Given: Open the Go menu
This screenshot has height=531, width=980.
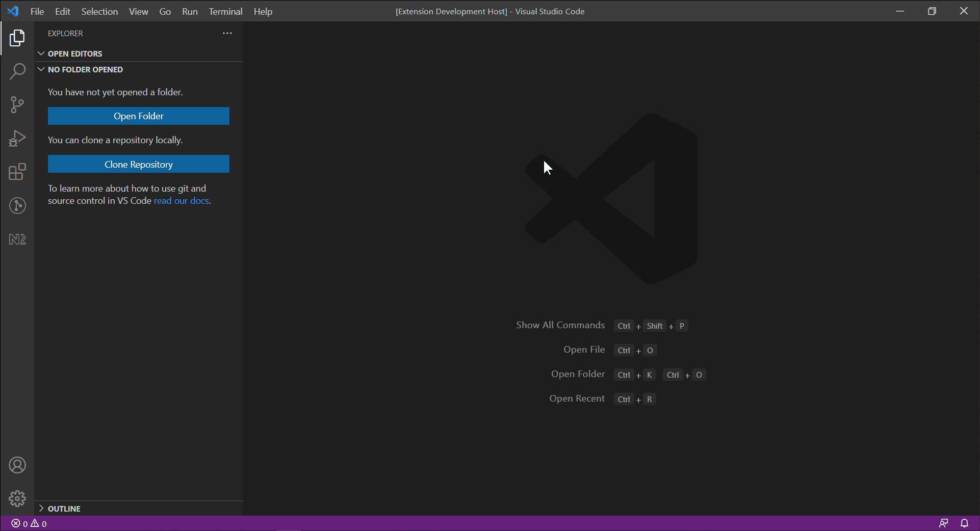Looking at the screenshot, I should 165,11.
